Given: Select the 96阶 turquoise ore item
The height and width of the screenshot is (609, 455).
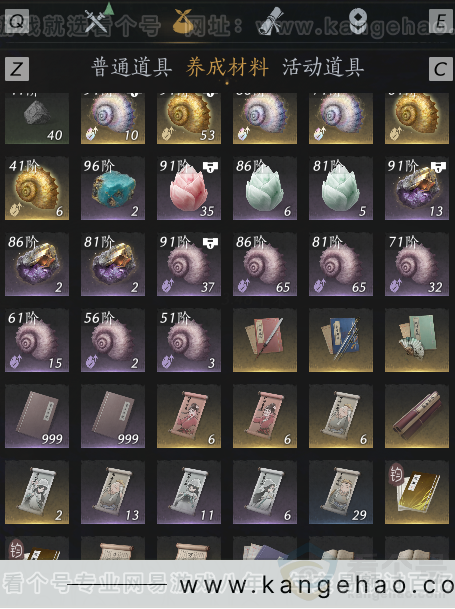Looking at the screenshot, I should click(x=113, y=188).
